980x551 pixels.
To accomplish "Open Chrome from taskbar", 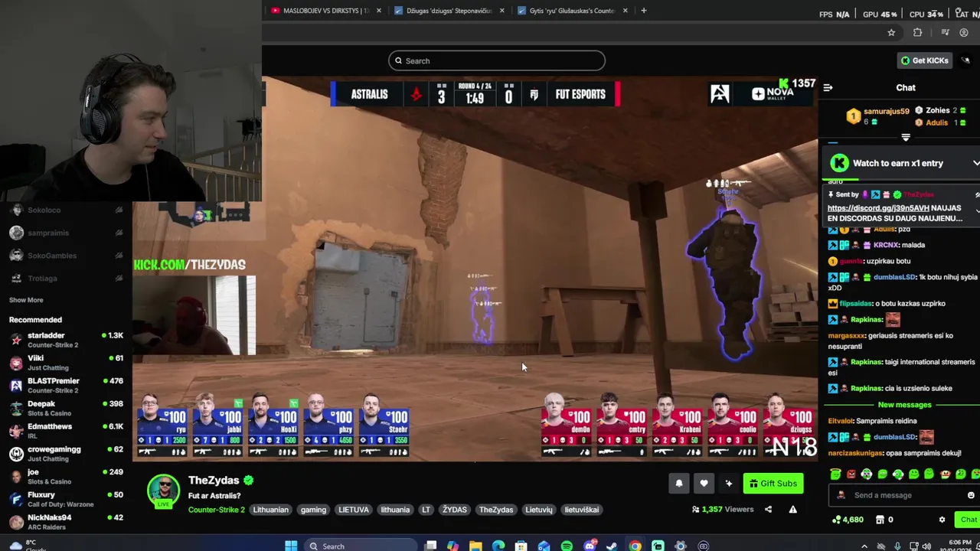I will coord(635,546).
